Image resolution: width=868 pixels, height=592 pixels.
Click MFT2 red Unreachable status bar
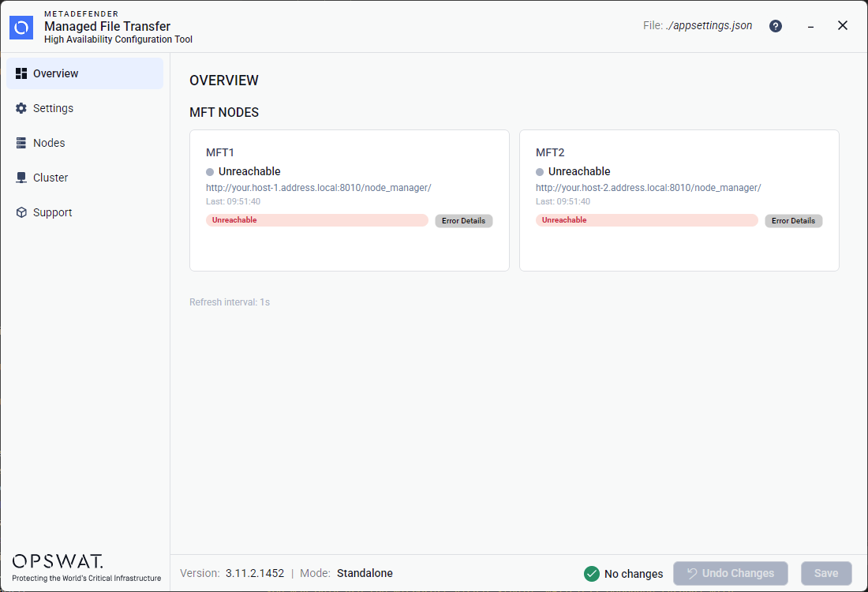(646, 220)
